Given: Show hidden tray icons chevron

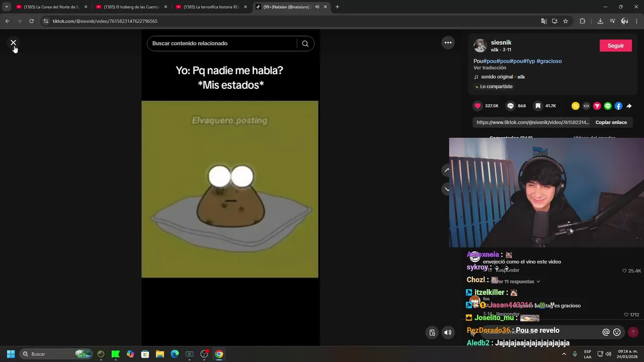Looking at the screenshot, I should pyautogui.click(x=563, y=354).
